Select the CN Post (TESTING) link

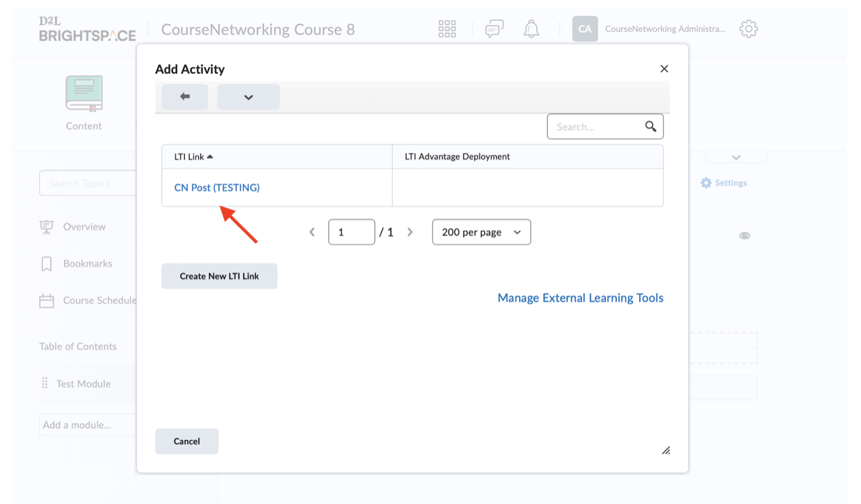(x=217, y=188)
